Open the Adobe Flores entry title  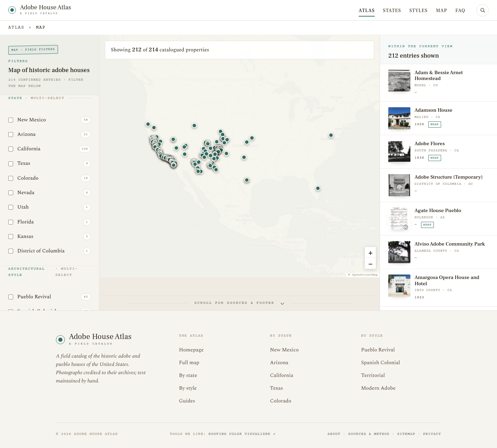pos(430,143)
